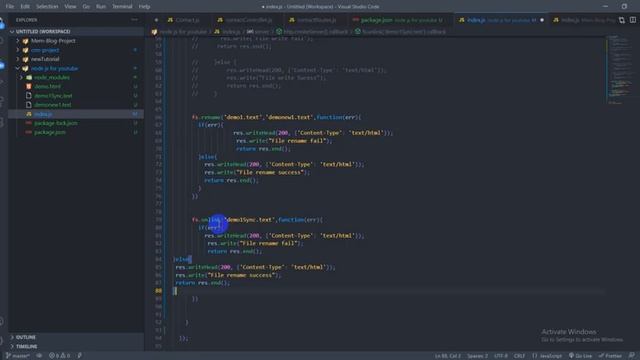Expand the OUTLINE panel
Viewport: 640px width, 360px height.
click(76, 337)
